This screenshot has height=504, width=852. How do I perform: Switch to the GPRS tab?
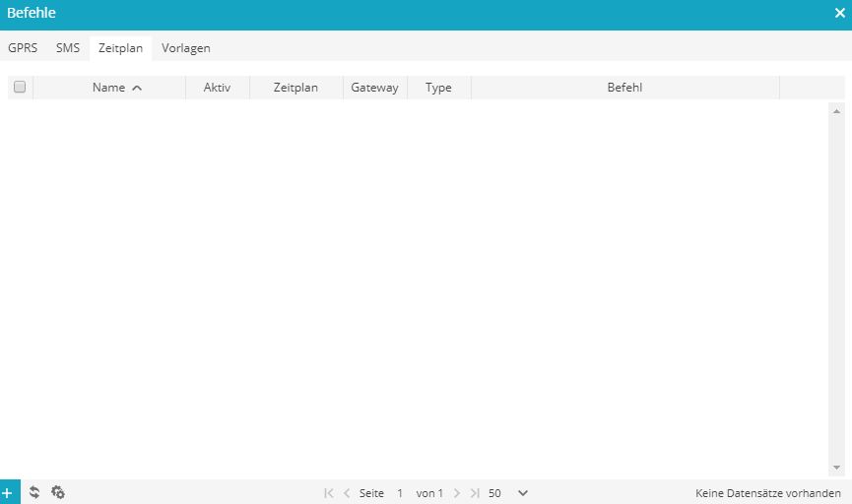point(23,48)
